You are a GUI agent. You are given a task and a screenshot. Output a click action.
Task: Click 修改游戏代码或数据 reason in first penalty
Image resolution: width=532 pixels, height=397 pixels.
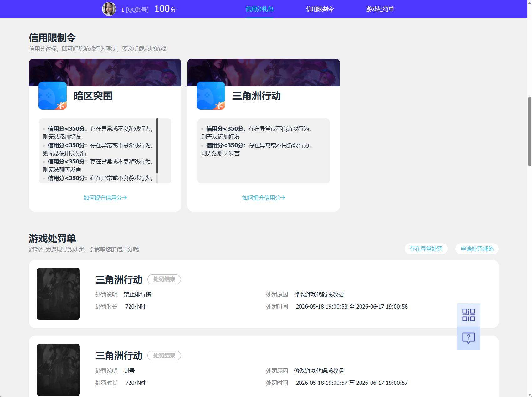319,294
